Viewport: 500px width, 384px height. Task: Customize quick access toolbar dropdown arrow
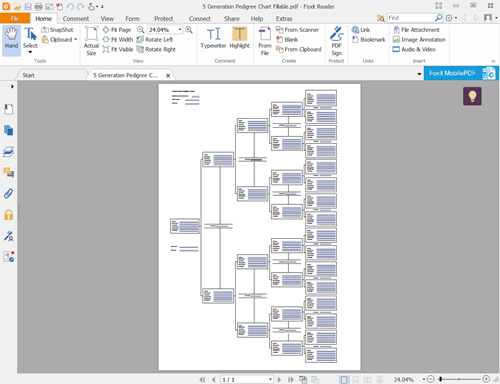click(102, 6)
